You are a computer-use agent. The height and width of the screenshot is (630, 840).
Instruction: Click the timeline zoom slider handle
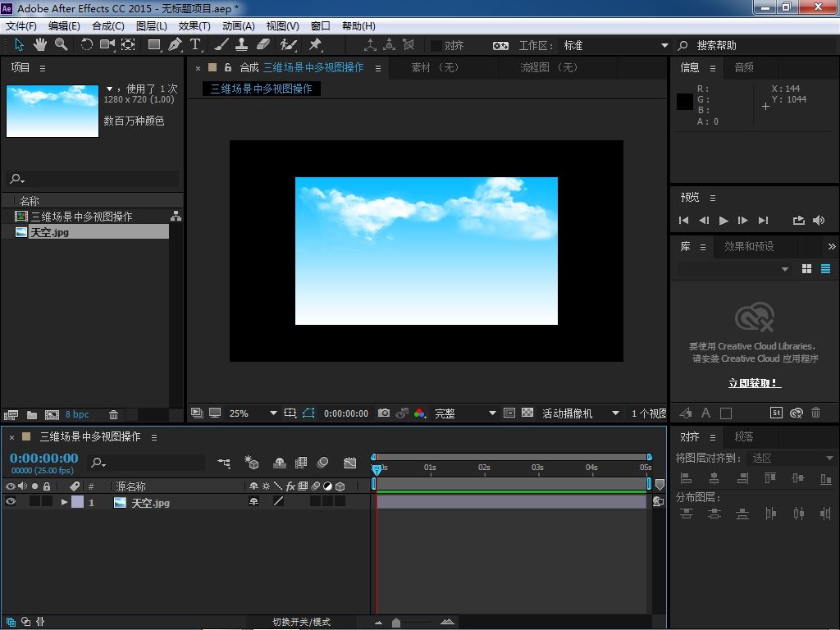[x=396, y=623]
